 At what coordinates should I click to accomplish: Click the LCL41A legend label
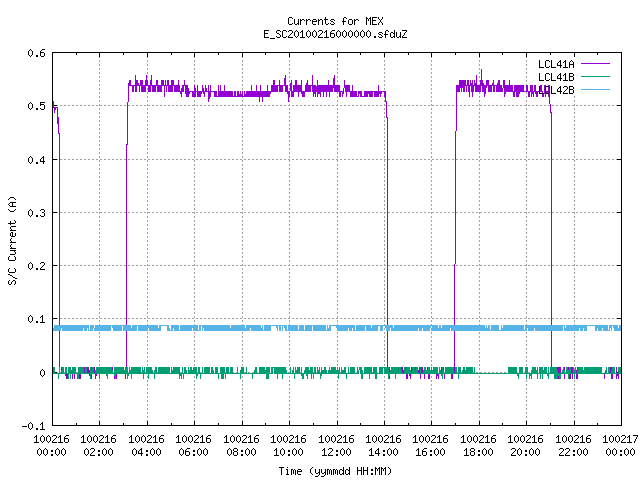[x=556, y=64]
